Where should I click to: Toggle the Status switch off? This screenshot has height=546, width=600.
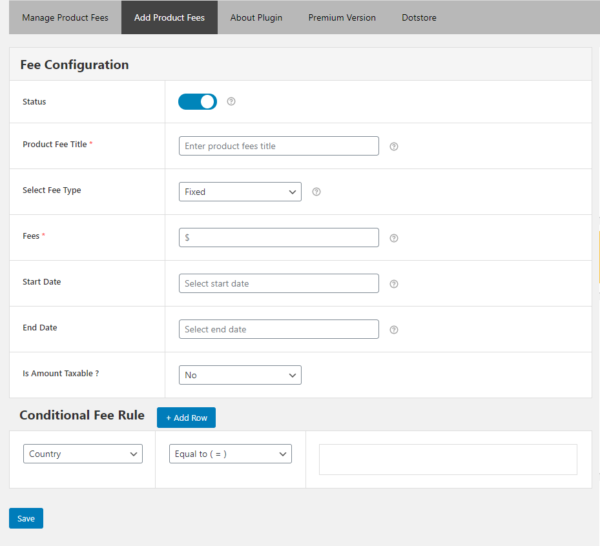coord(197,101)
